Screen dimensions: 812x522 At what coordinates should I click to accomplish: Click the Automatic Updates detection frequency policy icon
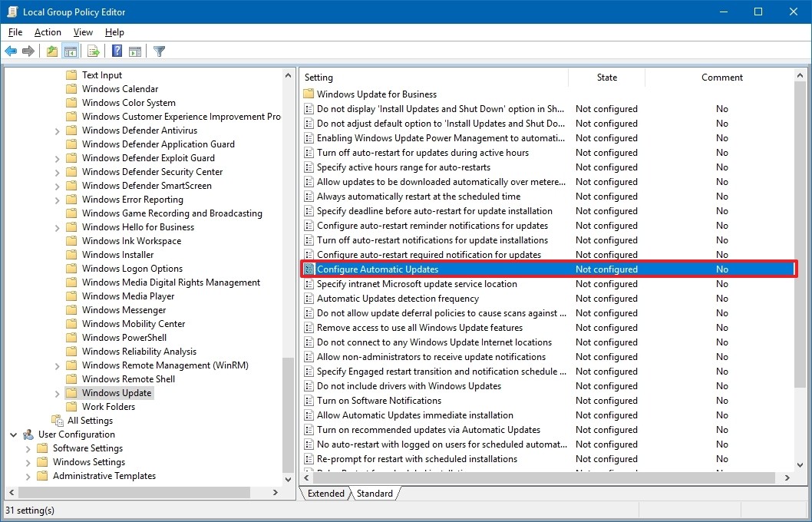pyautogui.click(x=309, y=299)
